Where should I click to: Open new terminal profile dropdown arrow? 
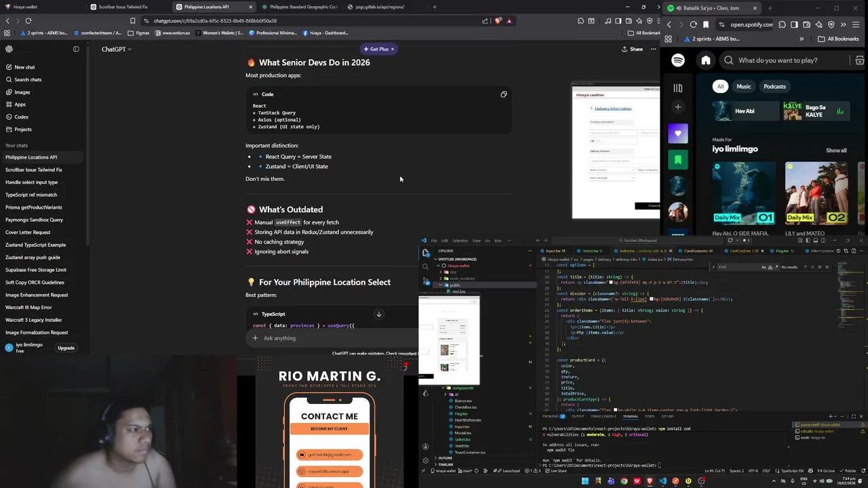834,416
